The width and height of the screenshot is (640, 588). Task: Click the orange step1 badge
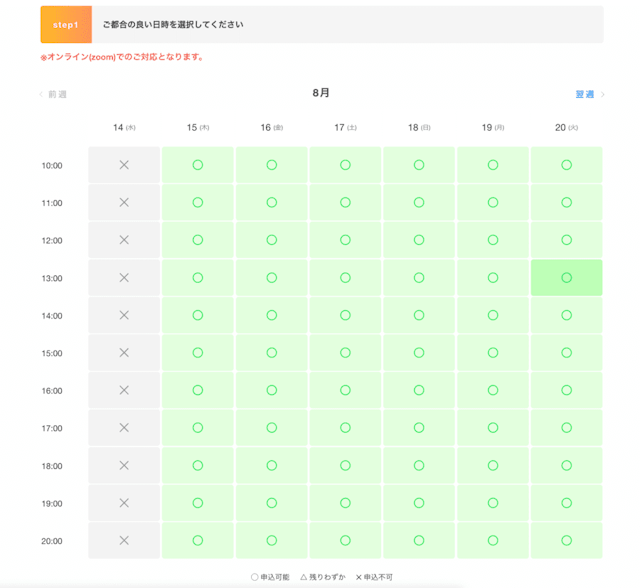coord(66,24)
